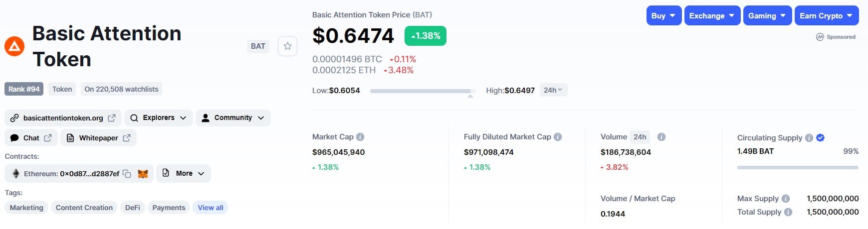This screenshot has width=868, height=229.
Task: Click the High $0.6497 value
Action: (x=519, y=91)
